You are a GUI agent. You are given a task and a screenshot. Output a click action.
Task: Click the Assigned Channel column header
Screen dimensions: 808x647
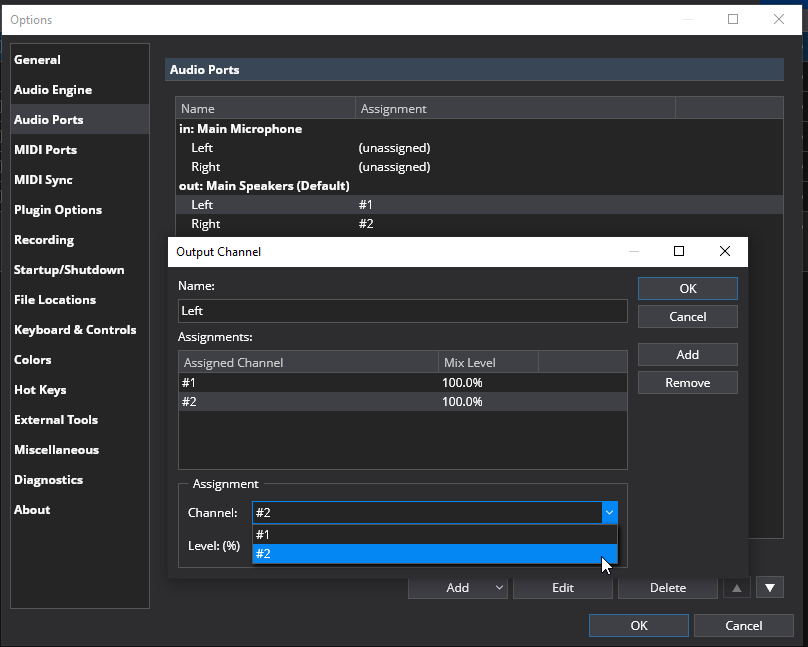[x=308, y=363]
